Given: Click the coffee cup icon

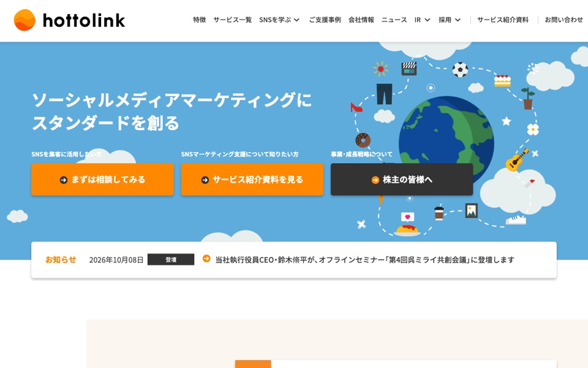Looking at the screenshot, I should click(x=439, y=213).
